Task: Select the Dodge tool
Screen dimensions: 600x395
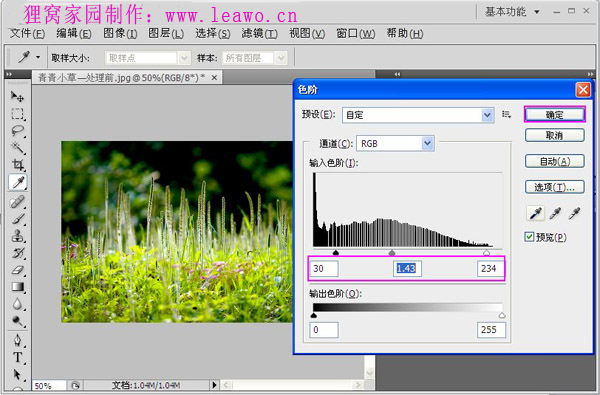Action: (17, 321)
